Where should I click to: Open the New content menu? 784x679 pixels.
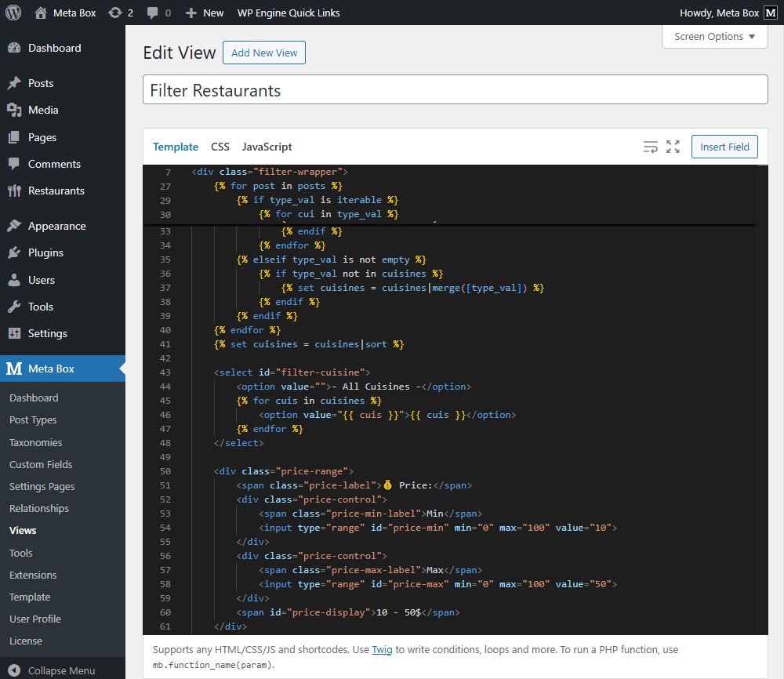coord(204,13)
